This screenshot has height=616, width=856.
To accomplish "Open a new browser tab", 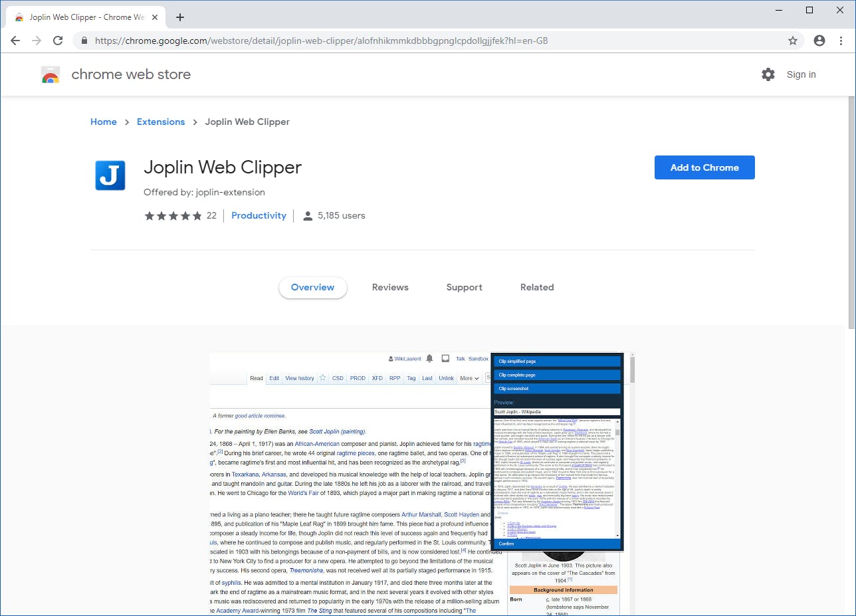I will [180, 17].
